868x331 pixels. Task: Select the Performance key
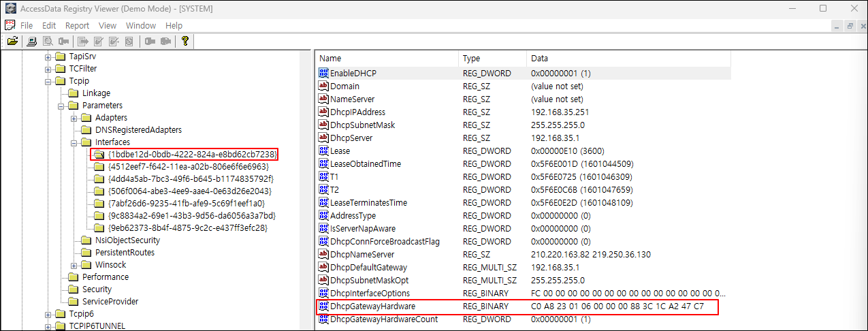(106, 277)
